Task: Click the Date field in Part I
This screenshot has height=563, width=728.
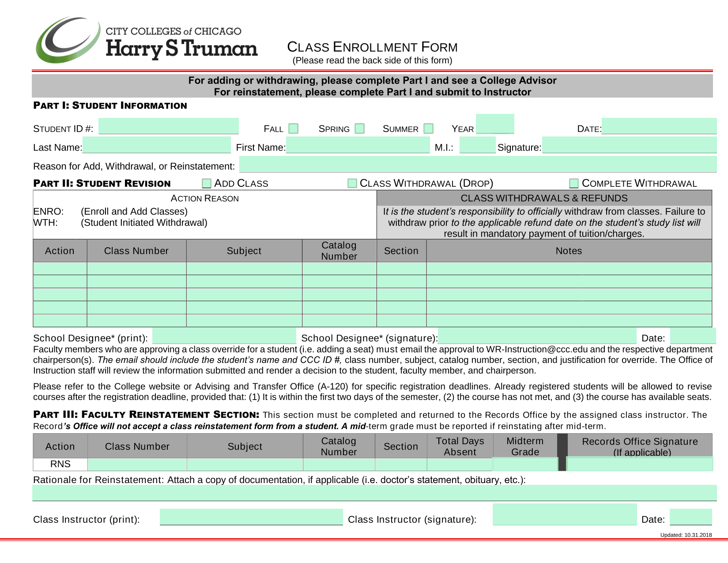Action: [x=659, y=126]
